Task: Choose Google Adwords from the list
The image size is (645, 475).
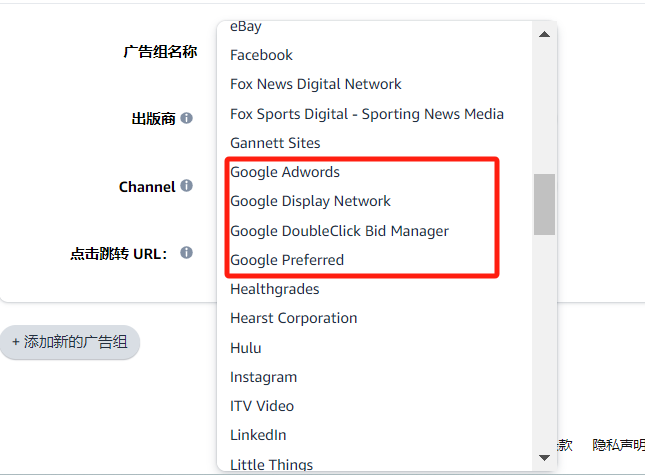Action: (x=285, y=172)
